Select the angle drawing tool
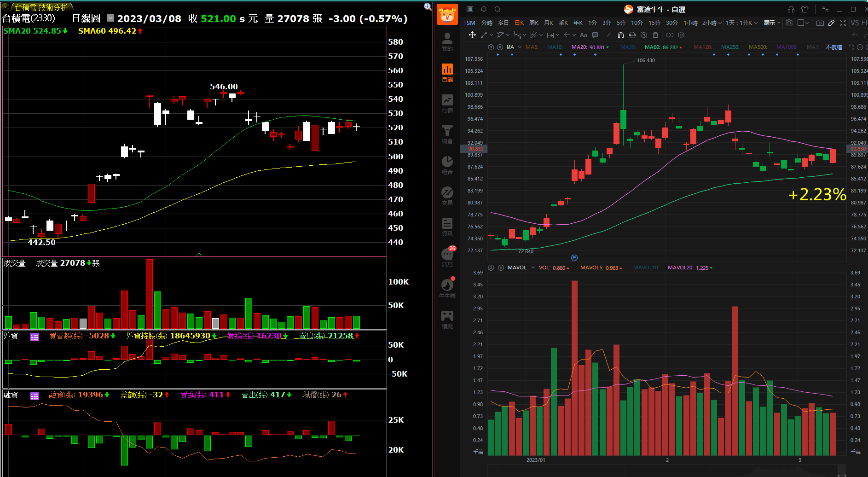The height and width of the screenshot is (477, 868). 609,35
